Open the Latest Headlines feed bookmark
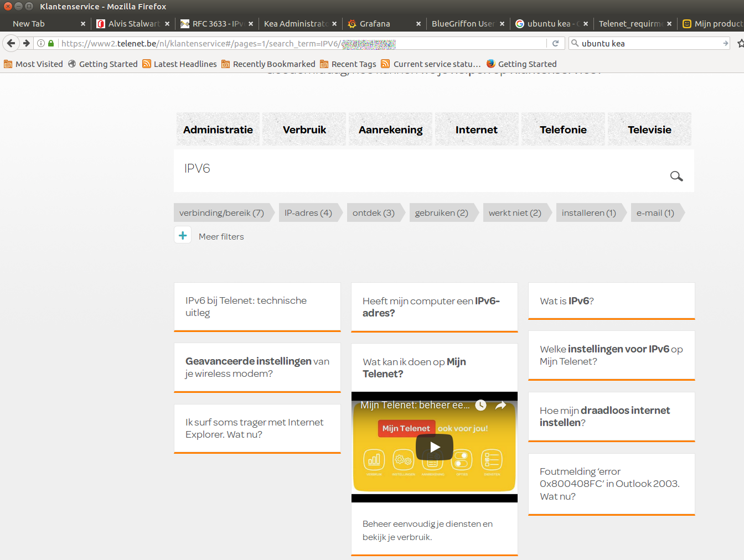 pyautogui.click(x=179, y=64)
